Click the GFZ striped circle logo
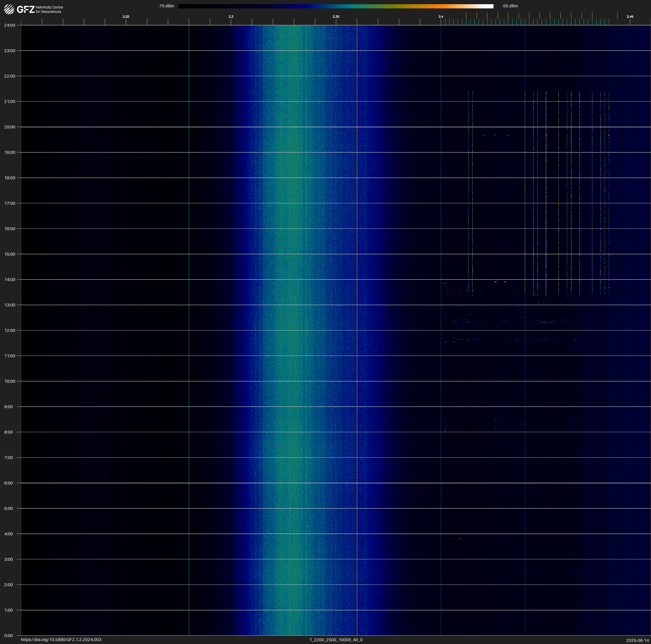651x644 pixels. (9, 9)
